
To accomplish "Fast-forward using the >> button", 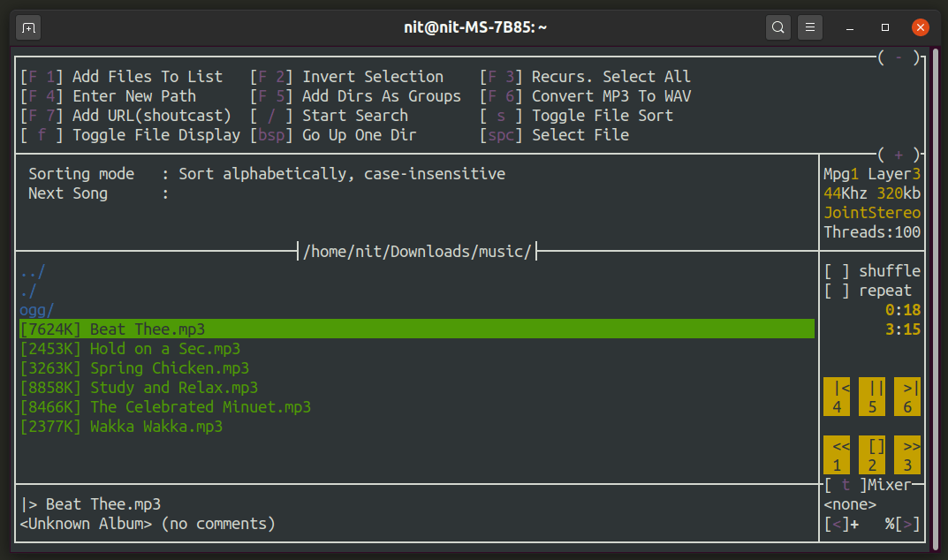I will click(x=906, y=454).
